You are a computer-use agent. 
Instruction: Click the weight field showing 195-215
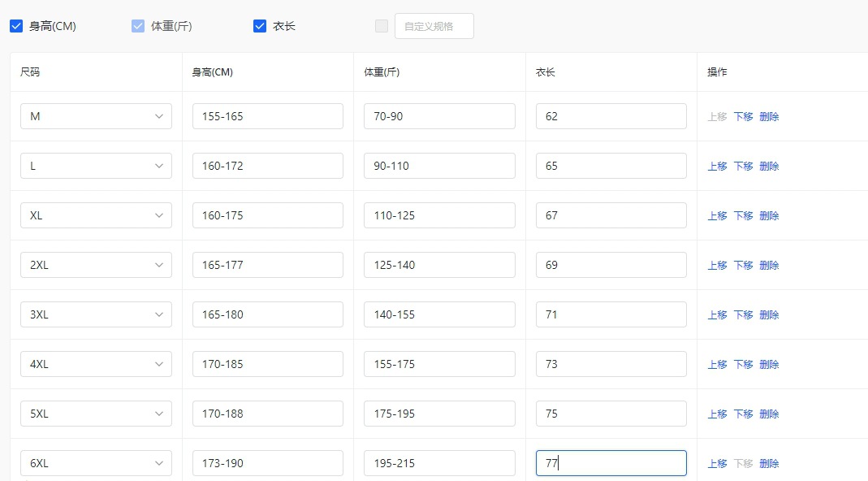click(439, 463)
